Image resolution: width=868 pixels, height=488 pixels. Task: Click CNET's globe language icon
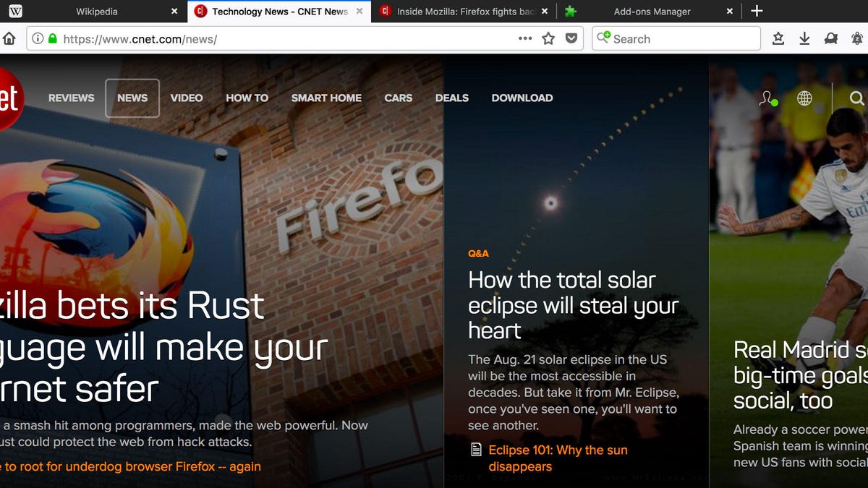(805, 98)
